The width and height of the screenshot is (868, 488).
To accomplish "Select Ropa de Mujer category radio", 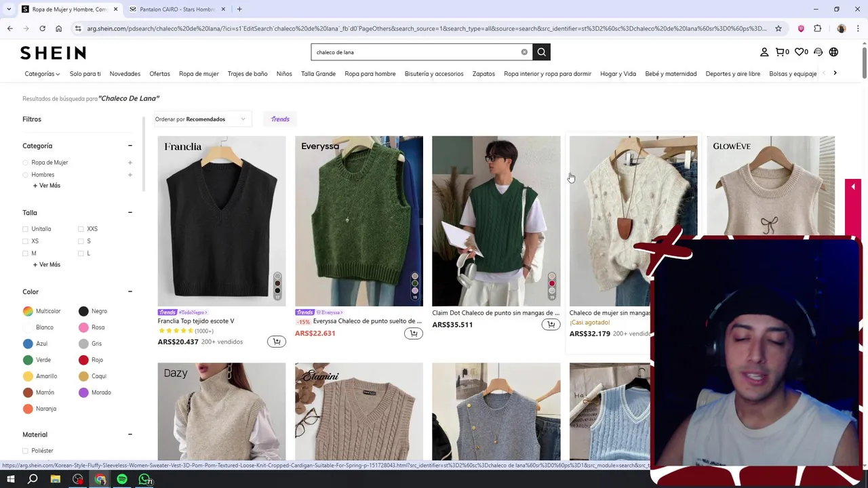I will [26, 163].
